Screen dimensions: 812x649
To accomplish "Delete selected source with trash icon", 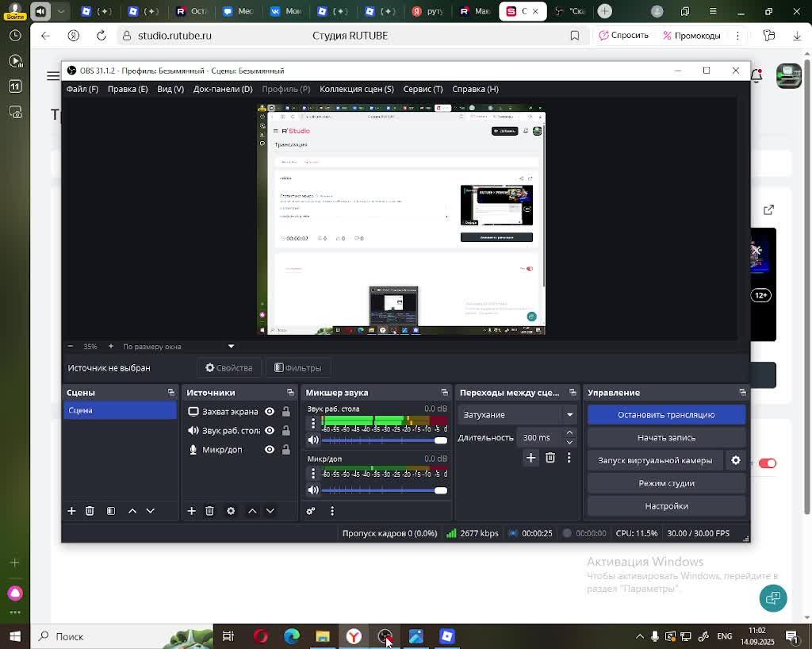I will click(x=209, y=511).
